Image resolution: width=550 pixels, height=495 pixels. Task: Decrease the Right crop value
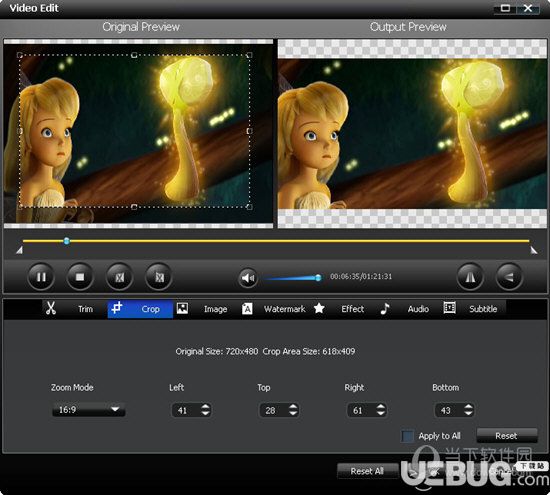pos(381,413)
